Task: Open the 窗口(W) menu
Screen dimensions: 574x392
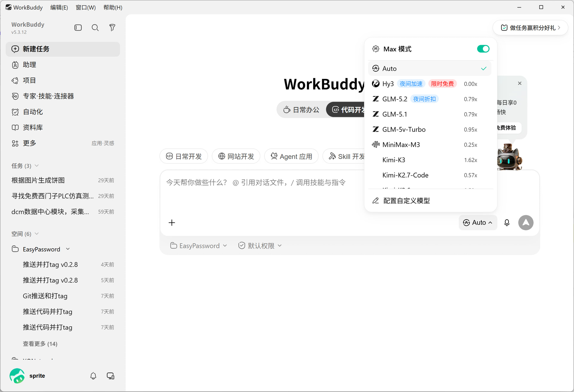Action: click(x=86, y=7)
